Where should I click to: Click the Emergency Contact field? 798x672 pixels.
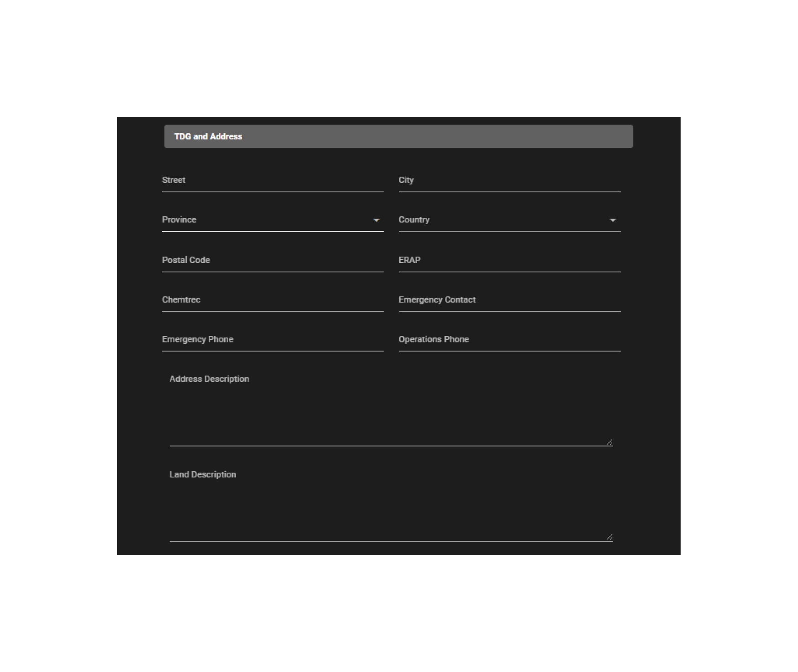[510, 300]
